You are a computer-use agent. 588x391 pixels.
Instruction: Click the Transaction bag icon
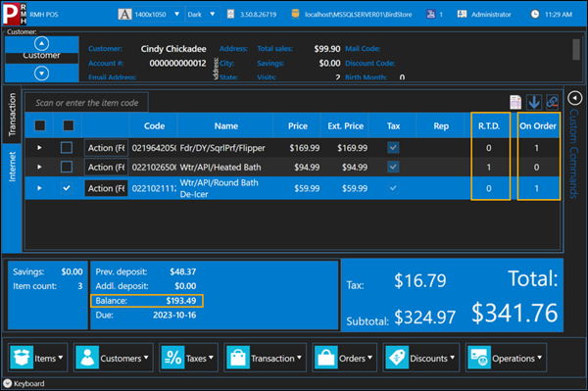pyautogui.click(x=238, y=358)
